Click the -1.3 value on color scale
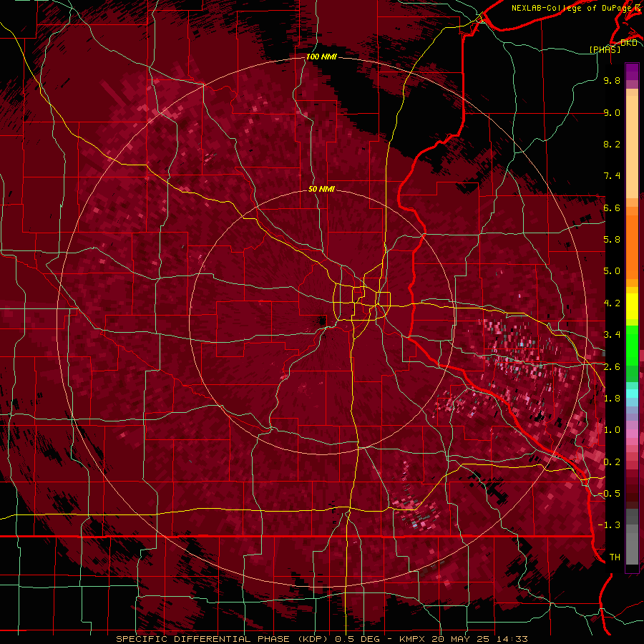The image size is (644, 644). coord(609,525)
